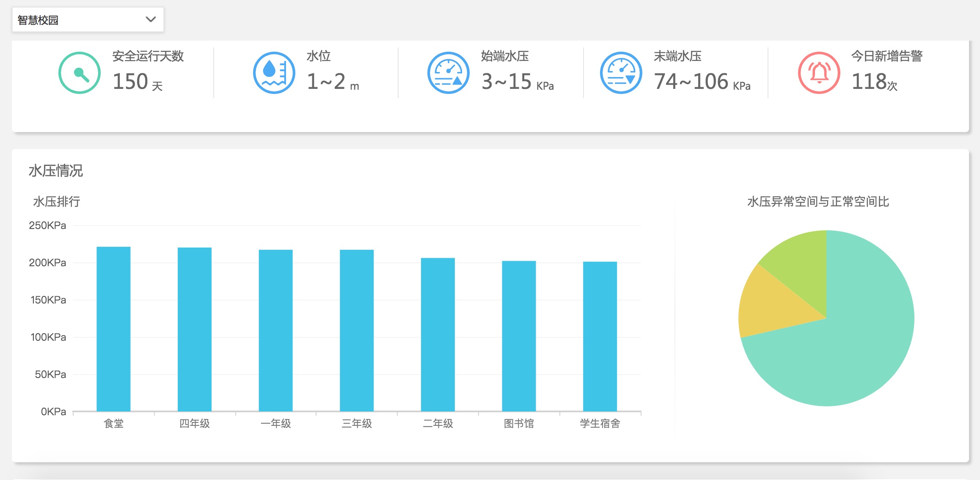980x480 pixels.
Task: Select the 3~15 KPa start pressure value
Action: (x=518, y=82)
